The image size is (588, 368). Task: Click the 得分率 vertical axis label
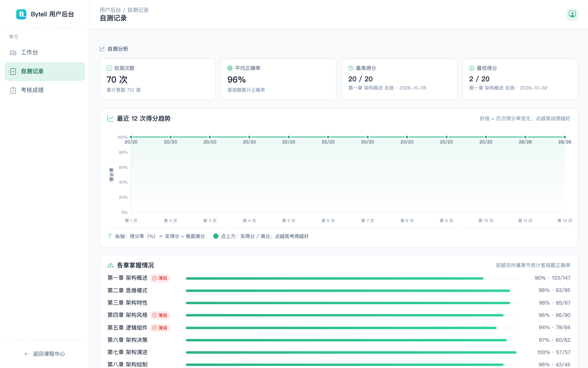click(x=111, y=175)
